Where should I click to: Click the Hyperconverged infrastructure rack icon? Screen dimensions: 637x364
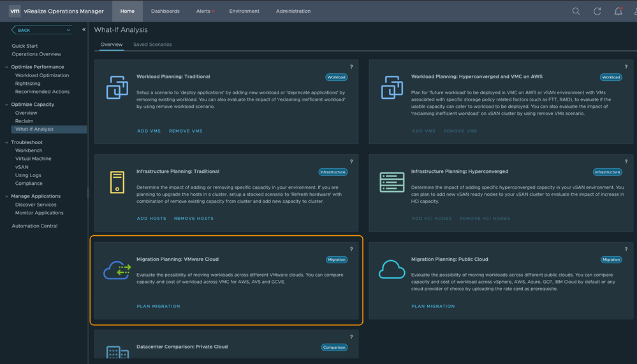[x=392, y=182]
